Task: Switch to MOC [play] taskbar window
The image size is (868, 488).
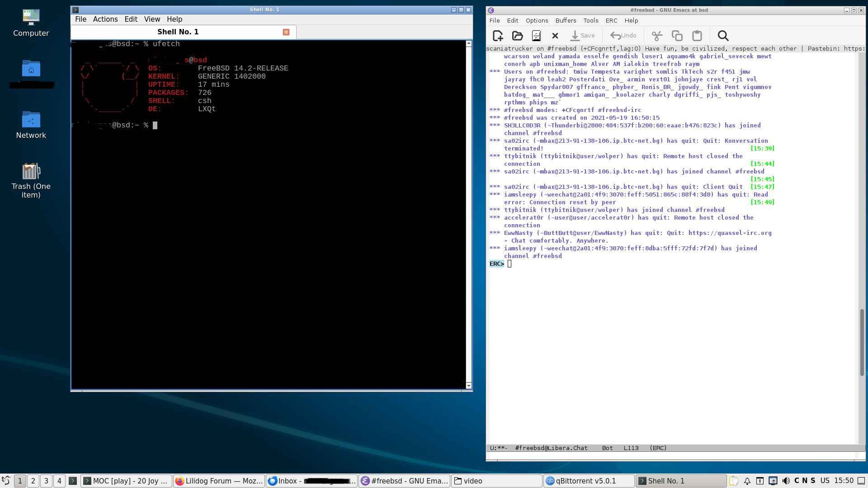Action: click(126, 481)
